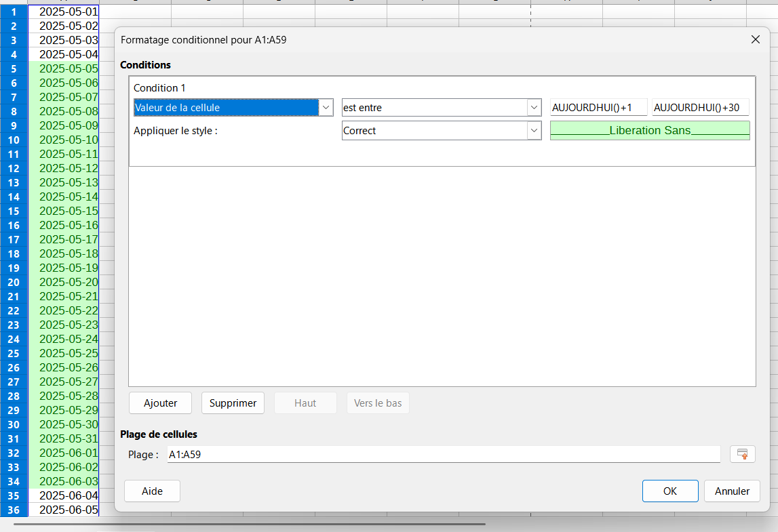Confirm with the OK button
778x532 pixels.
click(x=670, y=491)
